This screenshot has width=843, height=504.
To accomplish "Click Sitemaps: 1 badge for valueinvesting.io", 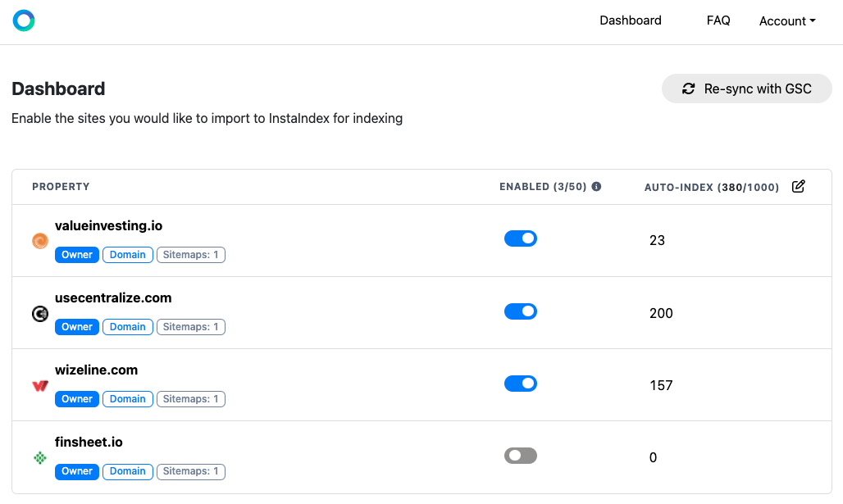I will 191,255.
